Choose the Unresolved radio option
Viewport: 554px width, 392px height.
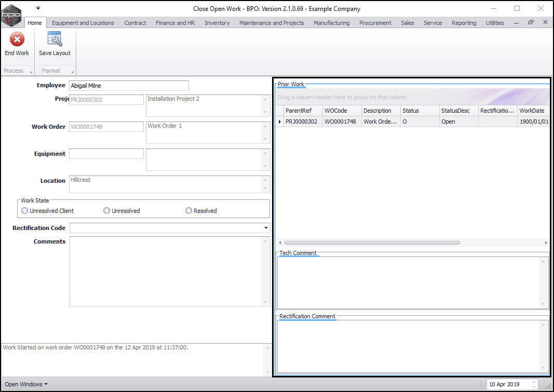click(x=106, y=210)
